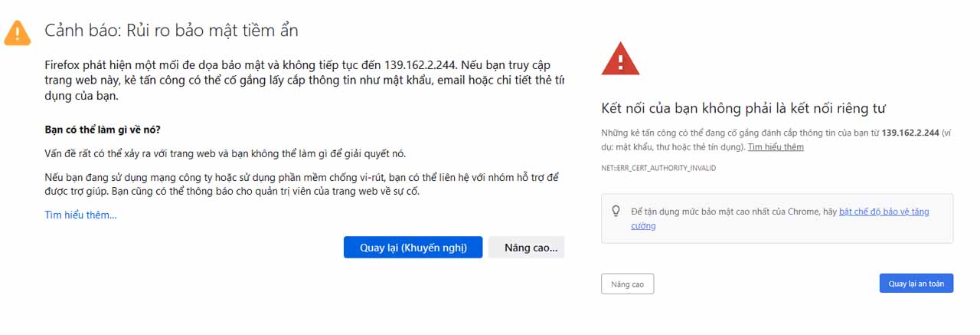Viewport: 980px width, 335px height.
Task: Click the "Firefox phát hiện một mối đe dọa" paragraph
Action: 306,81
